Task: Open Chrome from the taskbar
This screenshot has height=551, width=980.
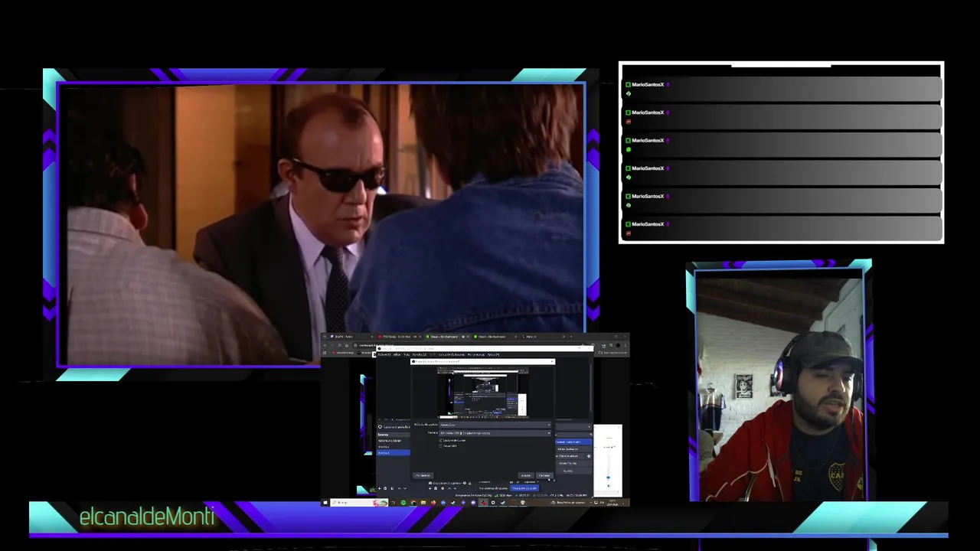Action: pos(413,503)
